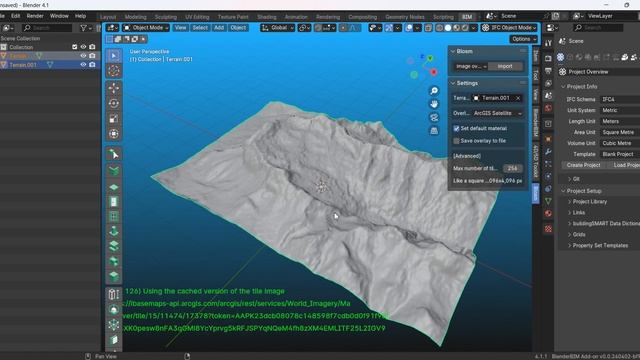Open the Object Data green triangle tab
The width and height of the screenshot is (640, 360).
[x=548, y=201]
